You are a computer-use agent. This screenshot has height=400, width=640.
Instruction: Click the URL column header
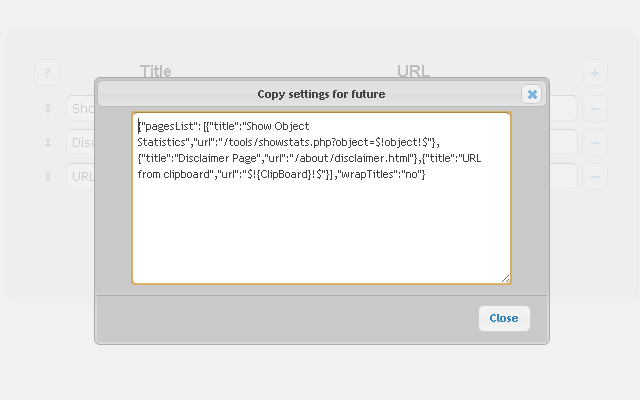[x=413, y=71]
